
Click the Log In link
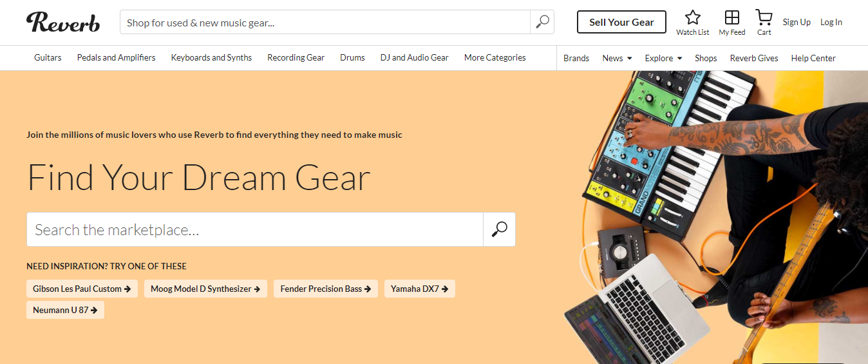[831, 22]
